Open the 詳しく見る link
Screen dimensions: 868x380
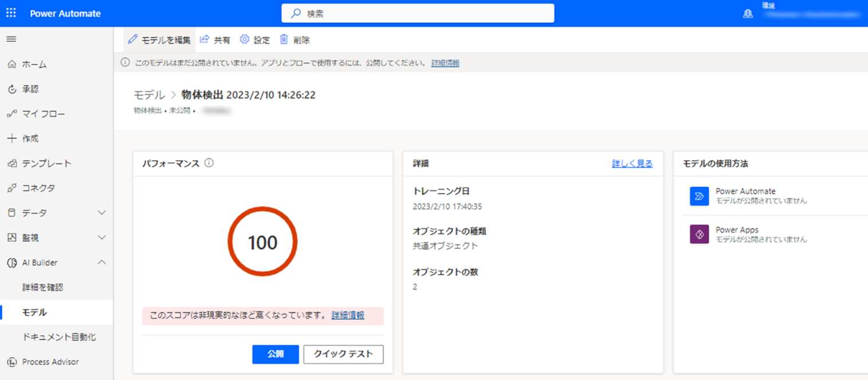[632, 164]
